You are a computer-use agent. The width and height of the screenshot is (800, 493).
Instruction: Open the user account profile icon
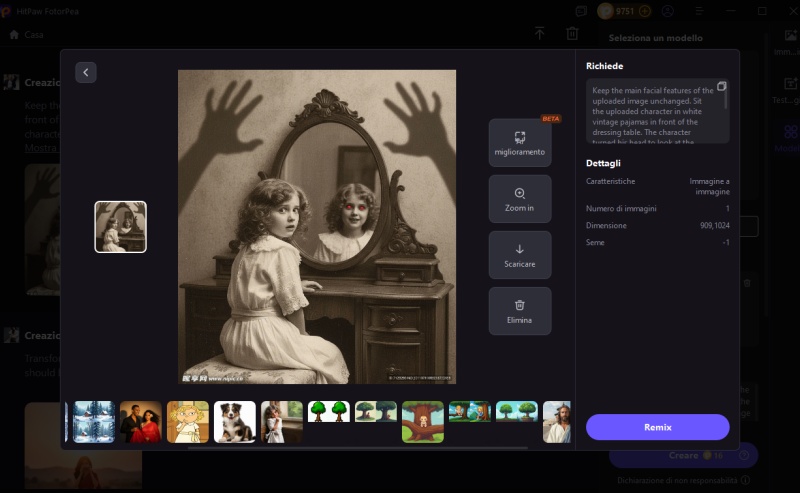click(668, 11)
